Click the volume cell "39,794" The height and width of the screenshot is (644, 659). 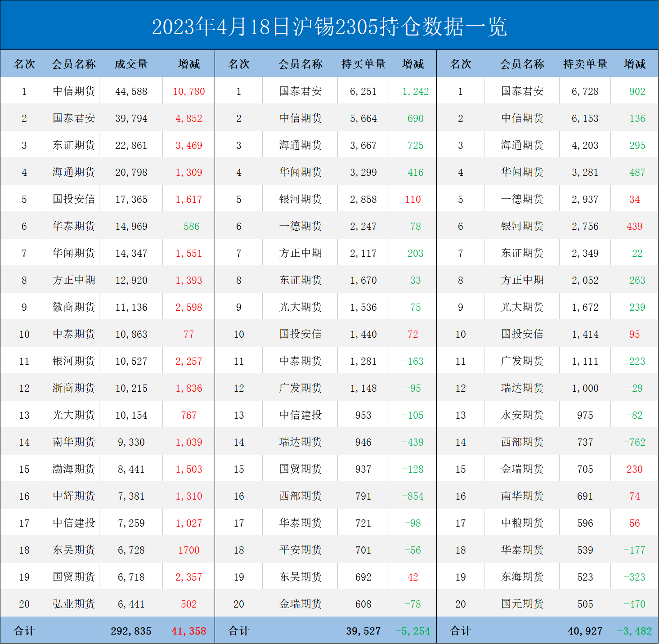[x=131, y=118]
